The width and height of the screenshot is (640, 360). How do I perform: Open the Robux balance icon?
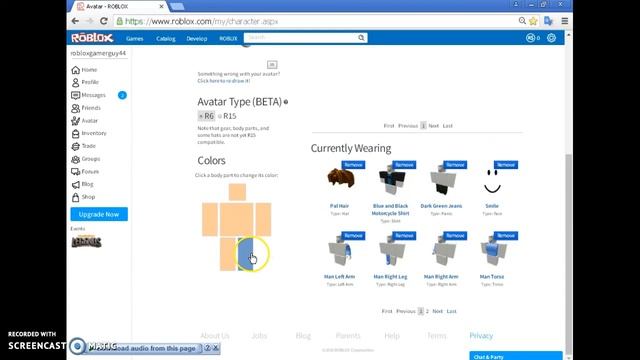point(530,38)
